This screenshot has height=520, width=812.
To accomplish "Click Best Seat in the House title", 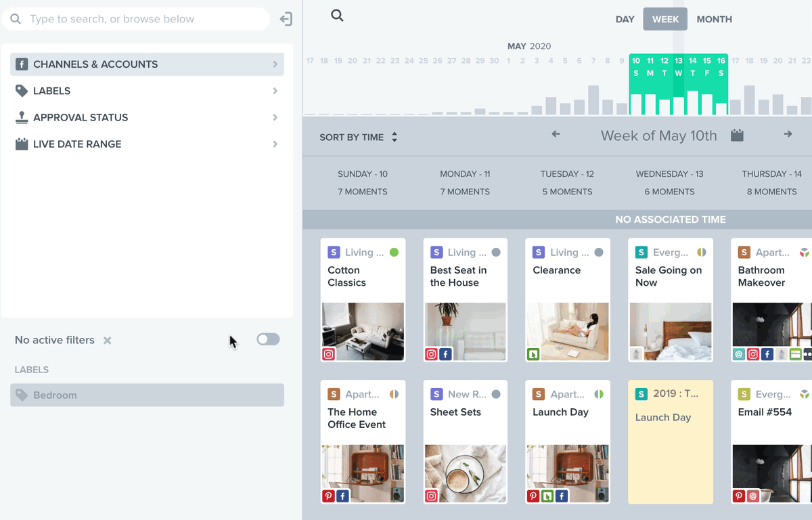I will (458, 276).
